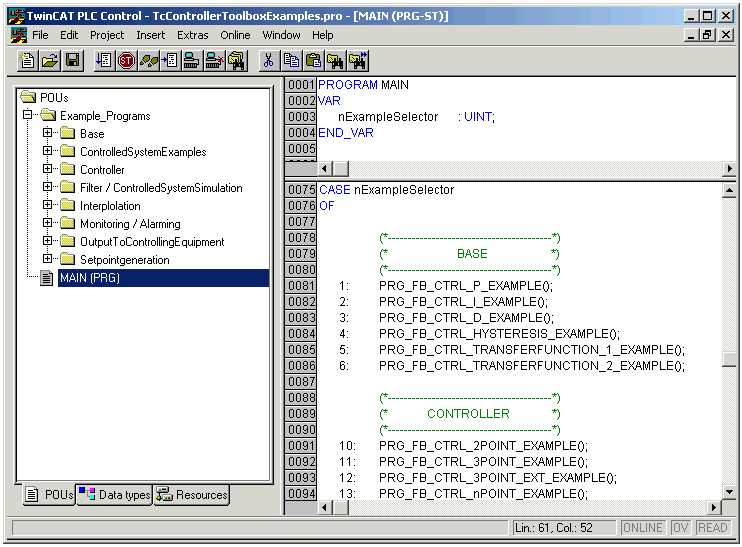742x547 pixels.
Task: Expand the Controller folder
Action: click(x=47, y=168)
